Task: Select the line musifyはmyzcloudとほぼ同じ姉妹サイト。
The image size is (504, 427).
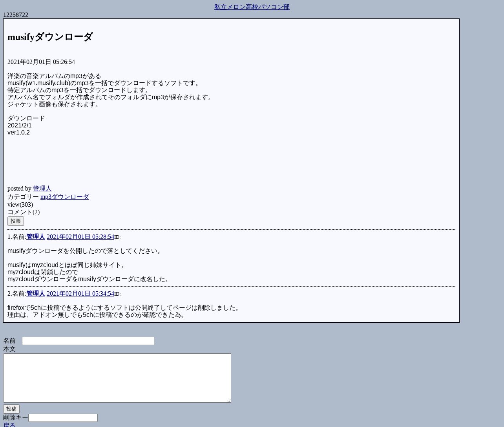Action: 68,265
